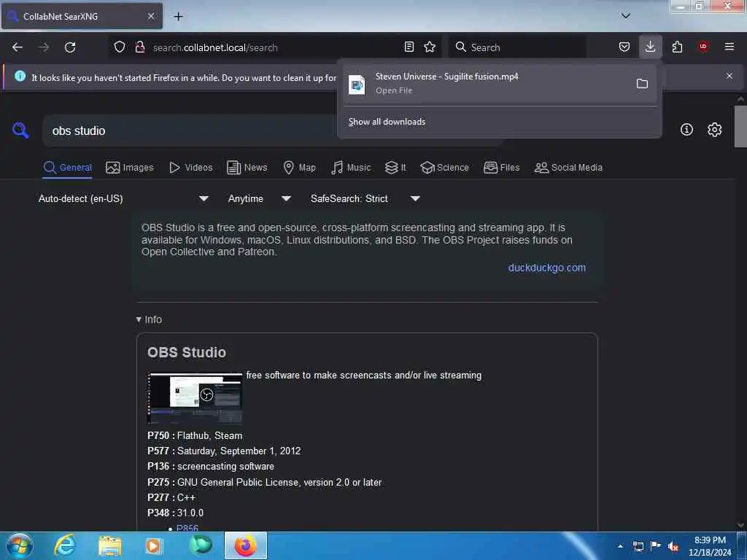The image size is (747, 560).
Task: Switch to the Videos category
Action: [191, 168]
